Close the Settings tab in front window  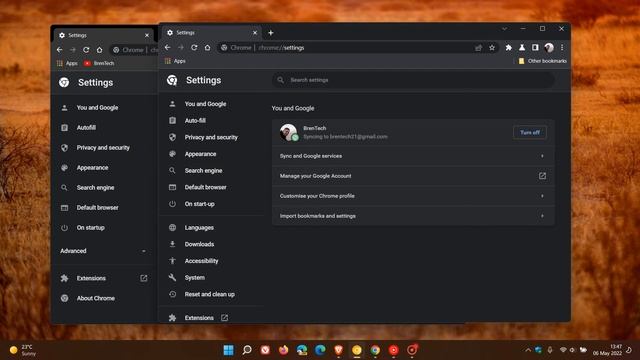255,33
